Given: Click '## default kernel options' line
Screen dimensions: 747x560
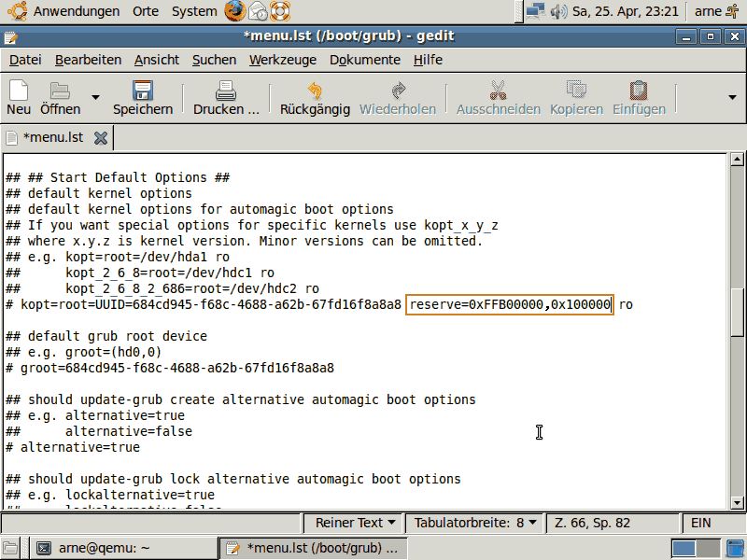Looking at the screenshot, I should tap(99, 193).
